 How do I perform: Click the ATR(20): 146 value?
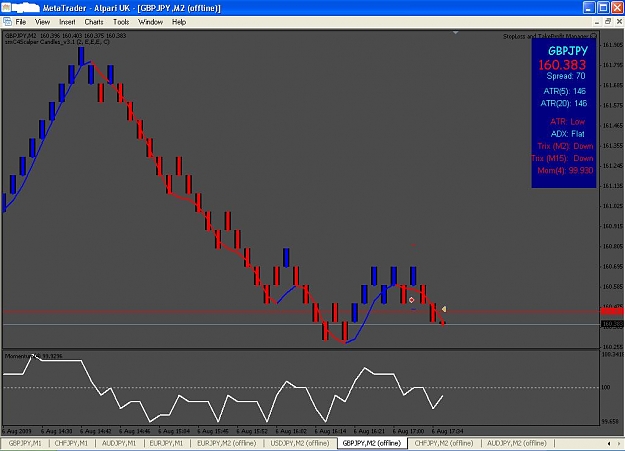563,104
